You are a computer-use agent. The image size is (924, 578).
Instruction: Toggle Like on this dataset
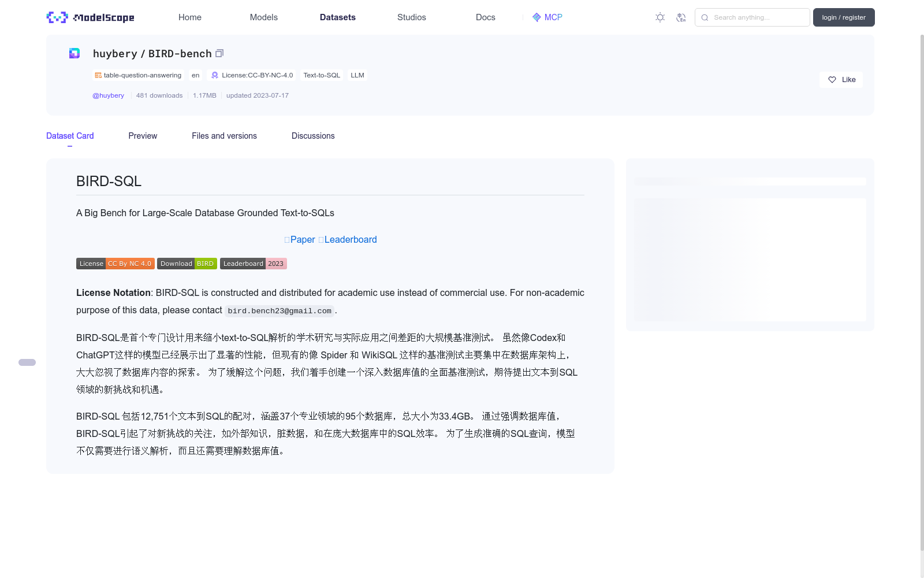point(841,79)
